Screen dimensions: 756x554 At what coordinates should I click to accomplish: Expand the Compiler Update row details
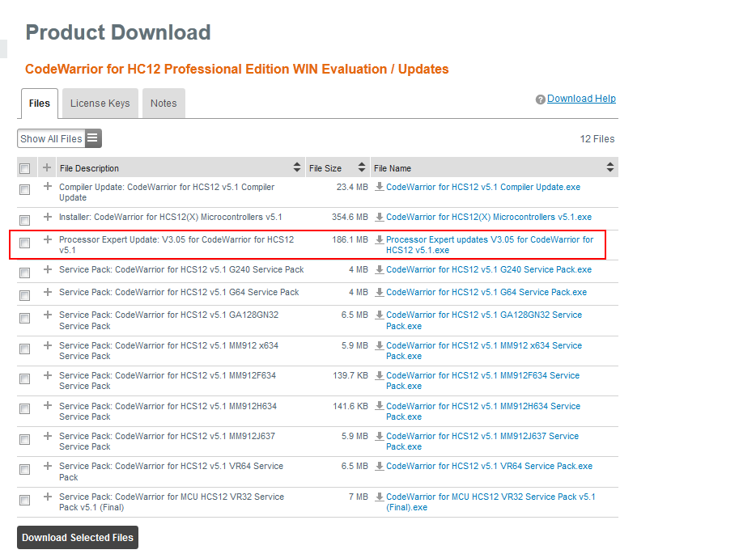(x=47, y=186)
